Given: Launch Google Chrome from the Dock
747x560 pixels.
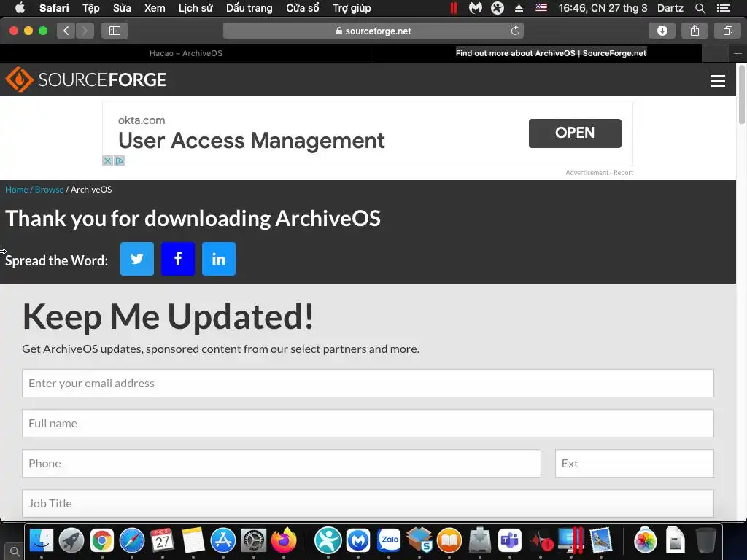Looking at the screenshot, I should coord(102,540).
